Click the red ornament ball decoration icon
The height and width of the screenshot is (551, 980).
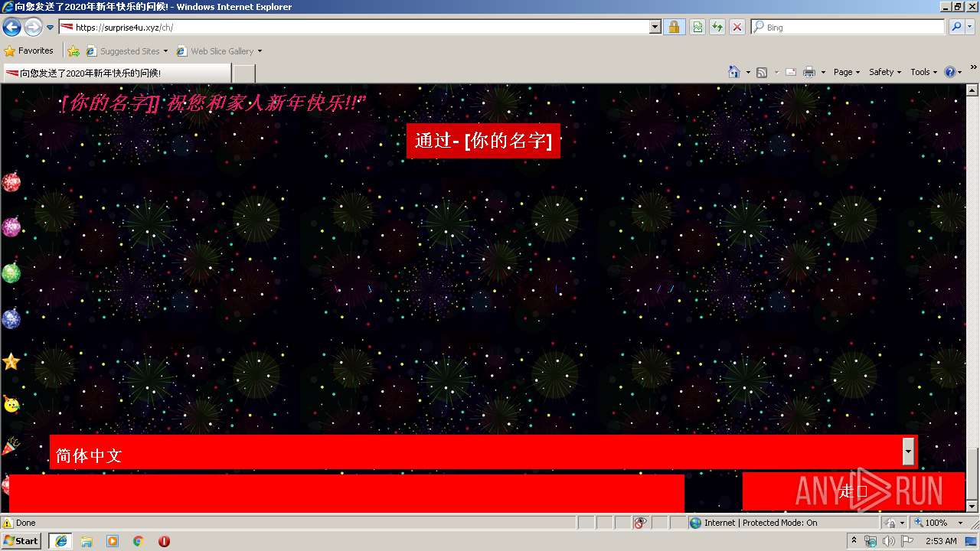(x=11, y=182)
